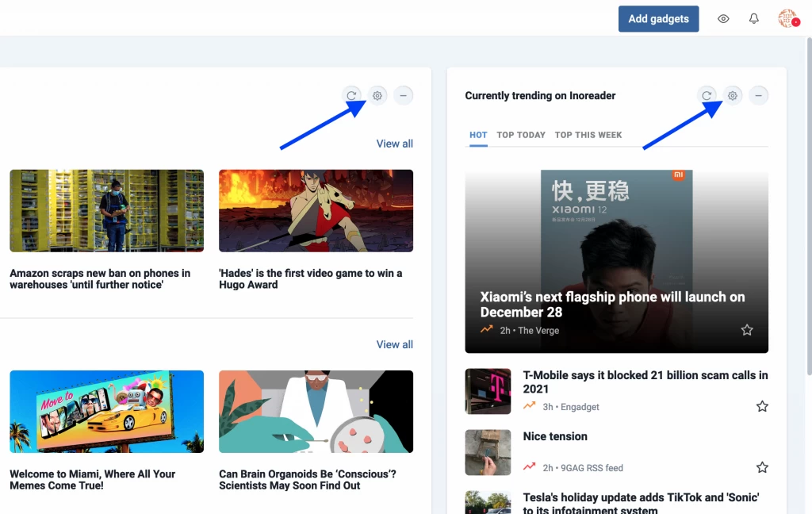This screenshot has width=812, height=514.
Task: Switch to the TOP TODAY tab
Action: click(x=521, y=135)
